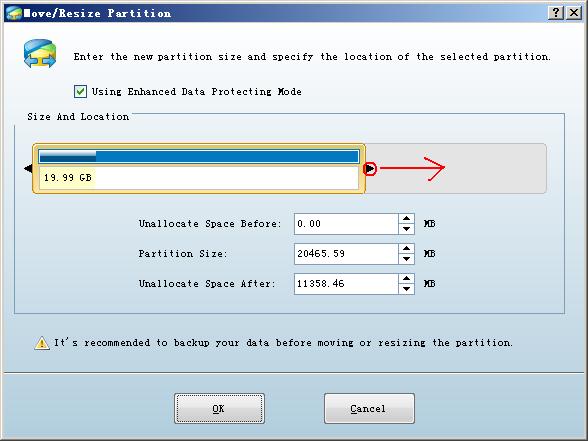The image size is (588, 441).
Task: Click the Partition Size input field
Action: click(x=346, y=254)
